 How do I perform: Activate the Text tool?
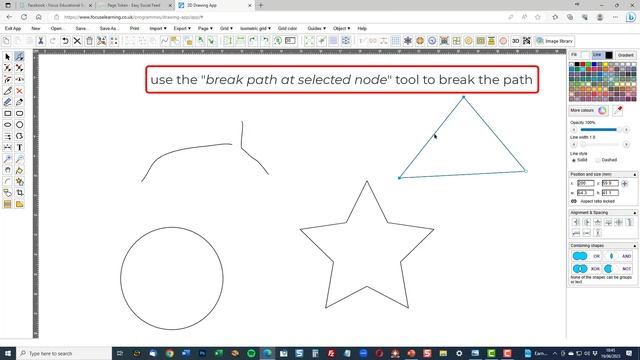pyautogui.click(x=19, y=147)
